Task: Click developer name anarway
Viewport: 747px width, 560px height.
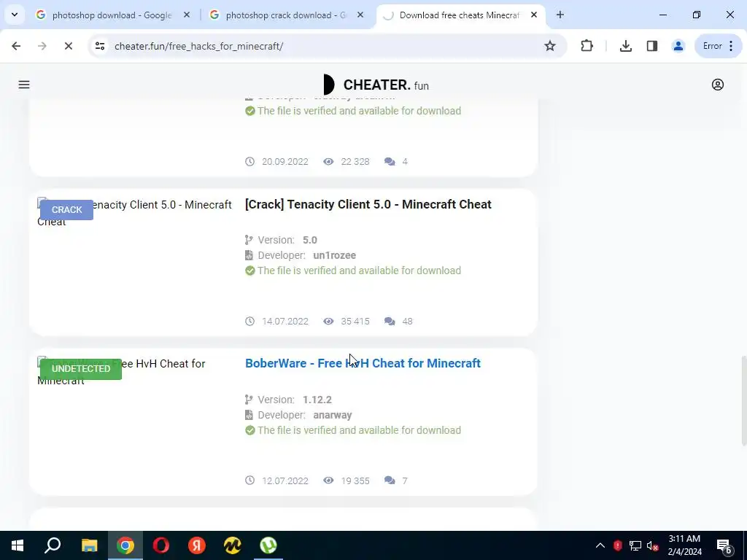Action: tap(333, 415)
